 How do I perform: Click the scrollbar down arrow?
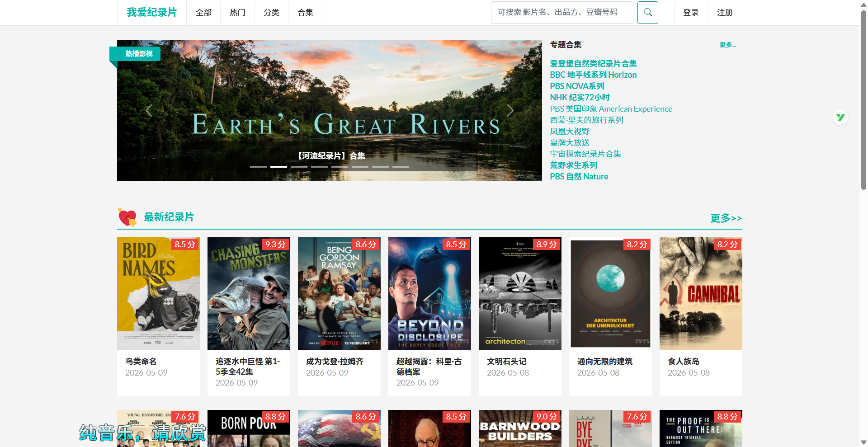coord(863,442)
